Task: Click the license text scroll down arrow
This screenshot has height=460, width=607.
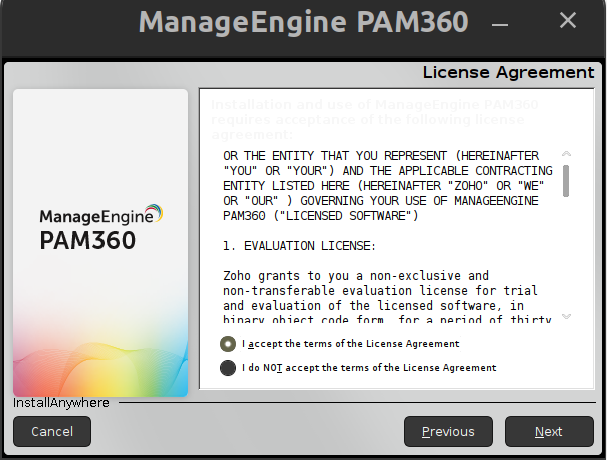Action: click(x=566, y=316)
